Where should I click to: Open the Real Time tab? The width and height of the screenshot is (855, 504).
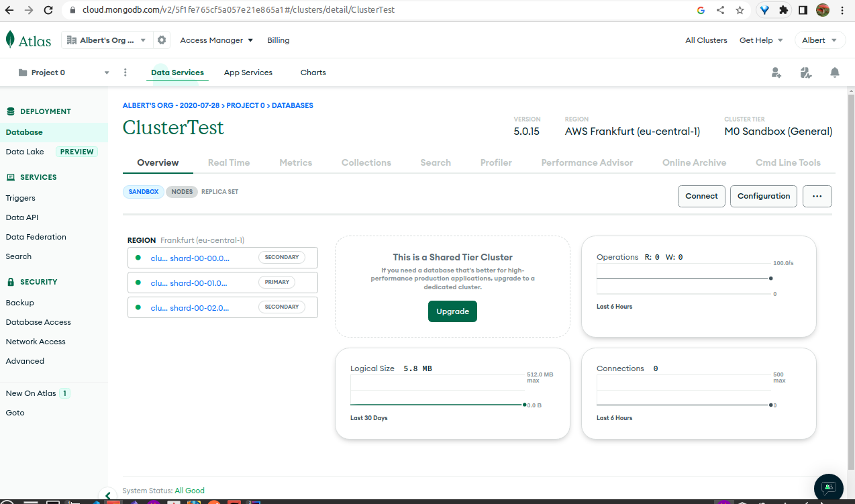coord(229,162)
